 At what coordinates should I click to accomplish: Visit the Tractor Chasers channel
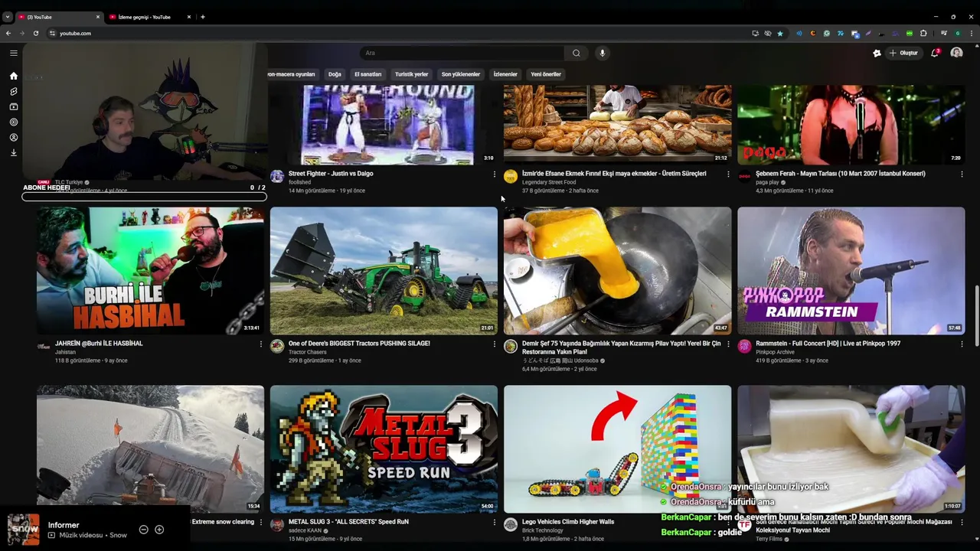click(307, 352)
